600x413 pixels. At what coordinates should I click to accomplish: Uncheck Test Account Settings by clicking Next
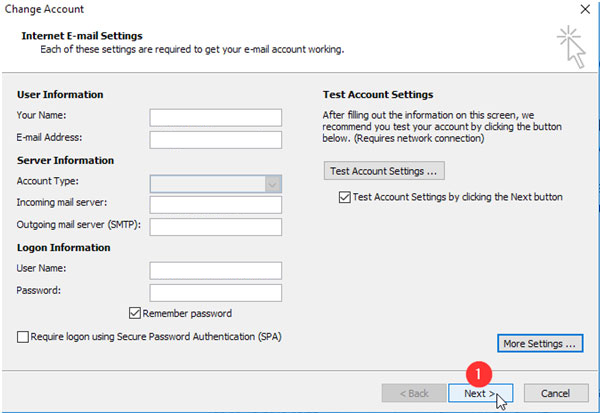tap(344, 197)
